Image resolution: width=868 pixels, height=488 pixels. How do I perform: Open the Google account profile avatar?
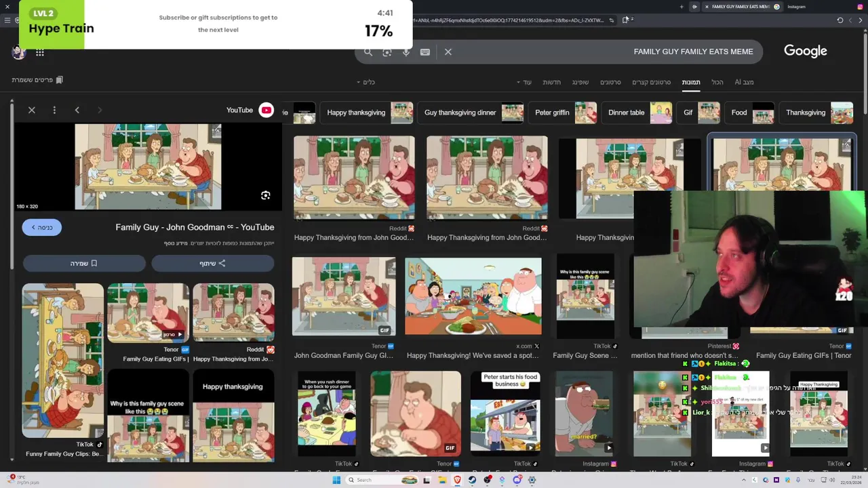click(19, 52)
